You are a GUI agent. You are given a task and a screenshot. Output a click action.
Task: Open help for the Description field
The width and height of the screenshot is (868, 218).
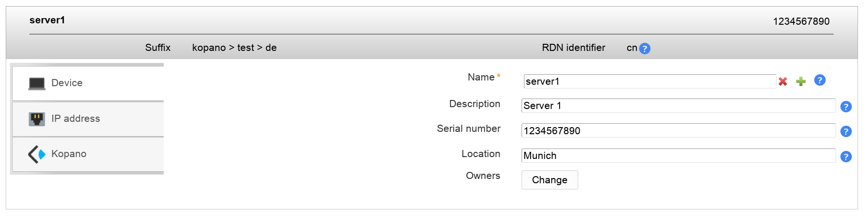pyautogui.click(x=846, y=107)
